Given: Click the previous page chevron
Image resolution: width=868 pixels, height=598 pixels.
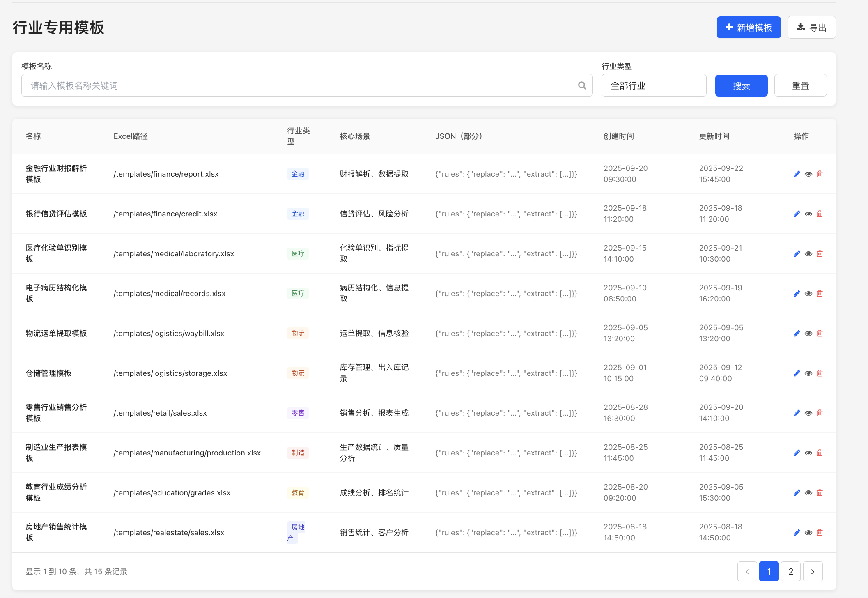Looking at the screenshot, I should 747,571.
